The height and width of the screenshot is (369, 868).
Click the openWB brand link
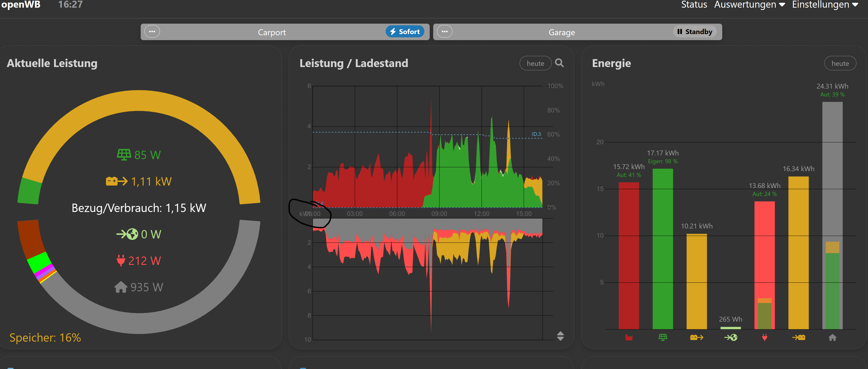[21, 5]
